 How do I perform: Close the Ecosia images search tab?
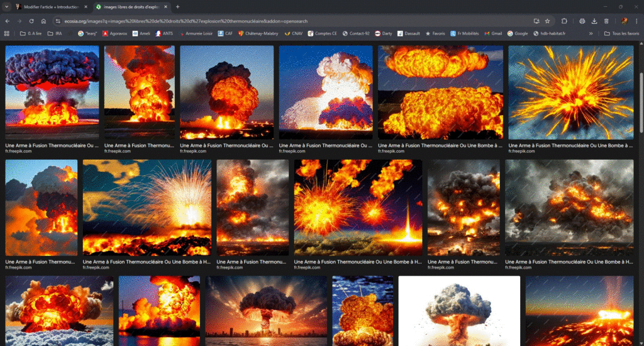[166, 6]
